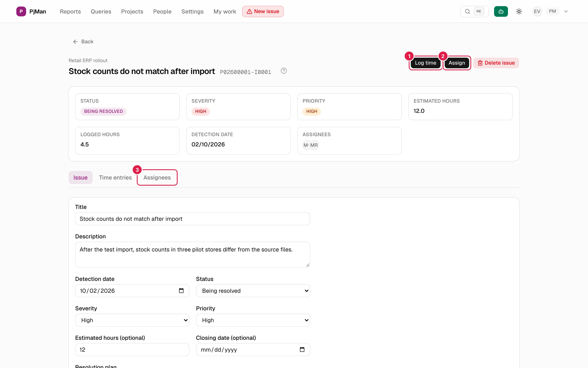Expand the Status dropdown showing Being resolved
Viewport: 588px width, 368px height.
coord(253,291)
